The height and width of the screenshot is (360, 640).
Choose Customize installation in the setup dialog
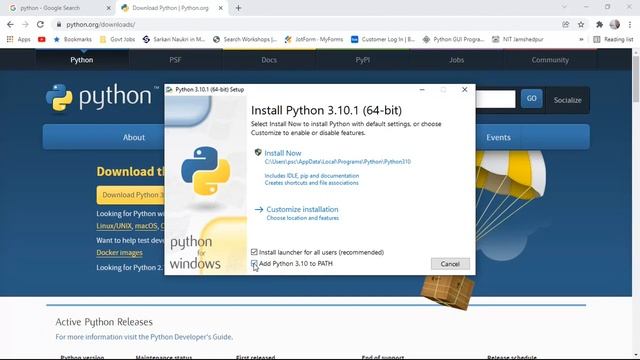[x=302, y=209]
